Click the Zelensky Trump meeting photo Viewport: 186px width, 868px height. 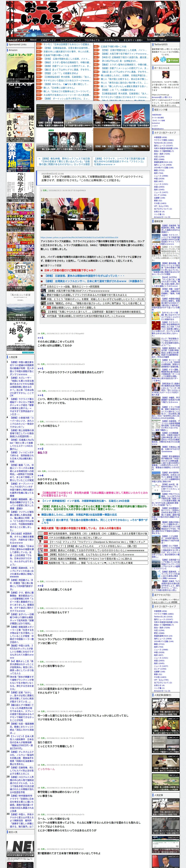70,214
